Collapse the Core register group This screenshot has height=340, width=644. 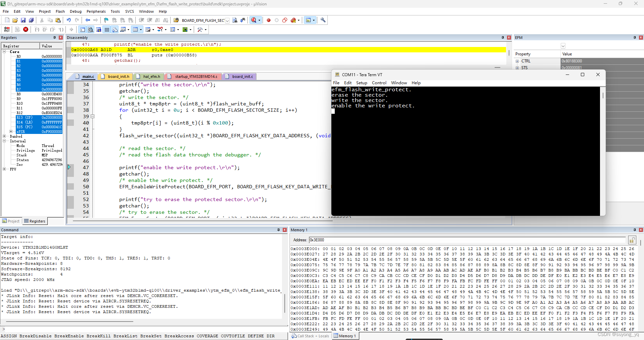pos(4,52)
